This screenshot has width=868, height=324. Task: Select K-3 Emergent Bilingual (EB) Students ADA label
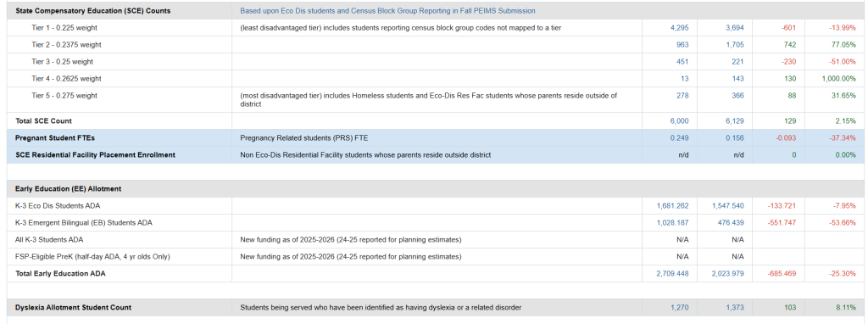(84, 223)
